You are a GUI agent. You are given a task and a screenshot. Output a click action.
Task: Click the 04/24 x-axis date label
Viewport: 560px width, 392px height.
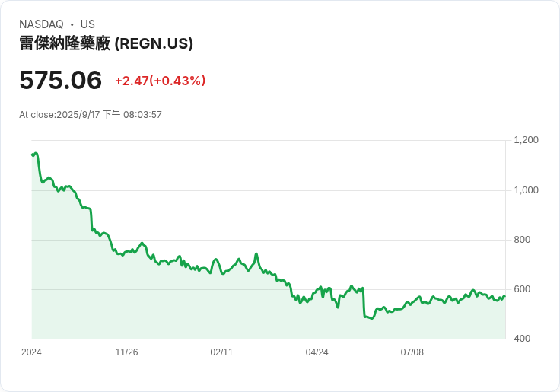tap(317, 352)
